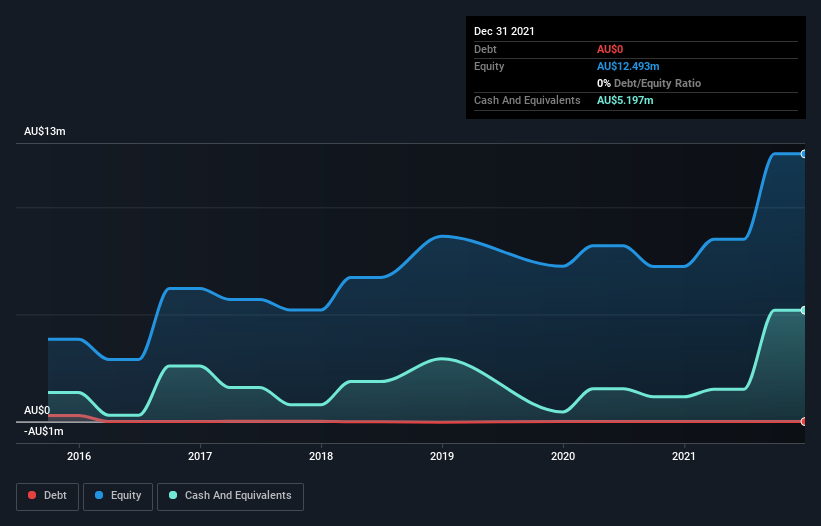Click the Debt value AU$0 in tooltip
This screenshot has height=526, width=821.
click(610, 49)
